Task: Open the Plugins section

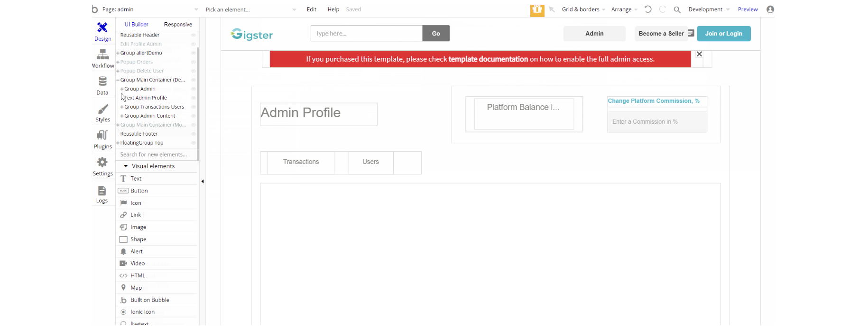Action: pos(102,140)
